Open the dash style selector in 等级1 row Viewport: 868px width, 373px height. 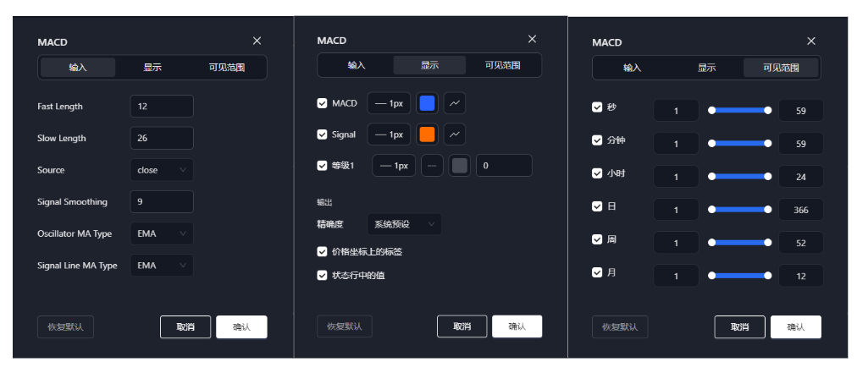click(x=432, y=166)
